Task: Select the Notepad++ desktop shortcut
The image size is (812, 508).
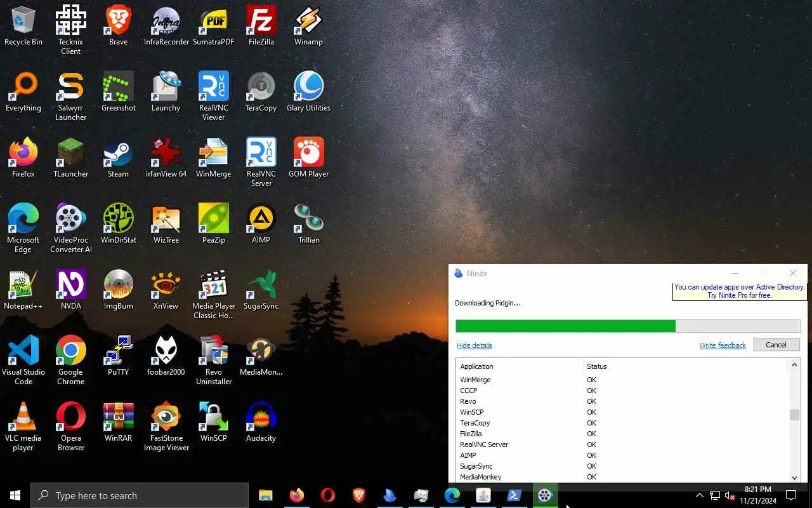Action: tap(23, 290)
